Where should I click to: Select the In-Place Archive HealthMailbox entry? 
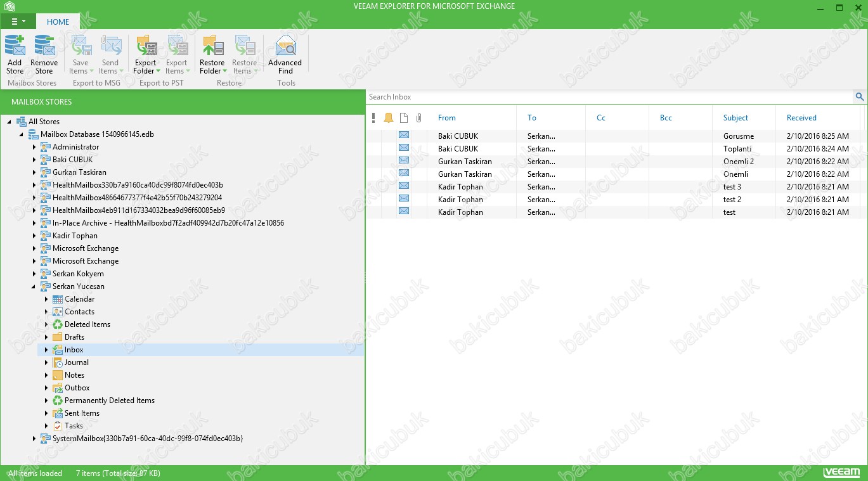(168, 223)
